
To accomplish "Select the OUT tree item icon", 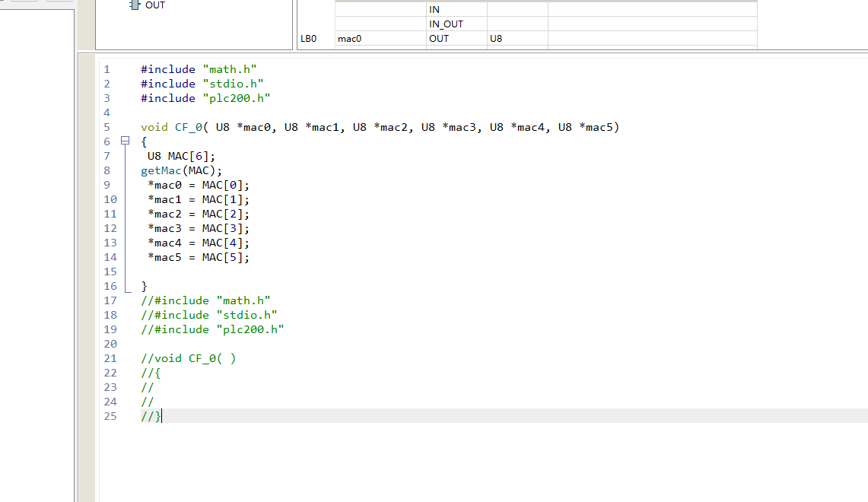I will click(x=135, y=5).
